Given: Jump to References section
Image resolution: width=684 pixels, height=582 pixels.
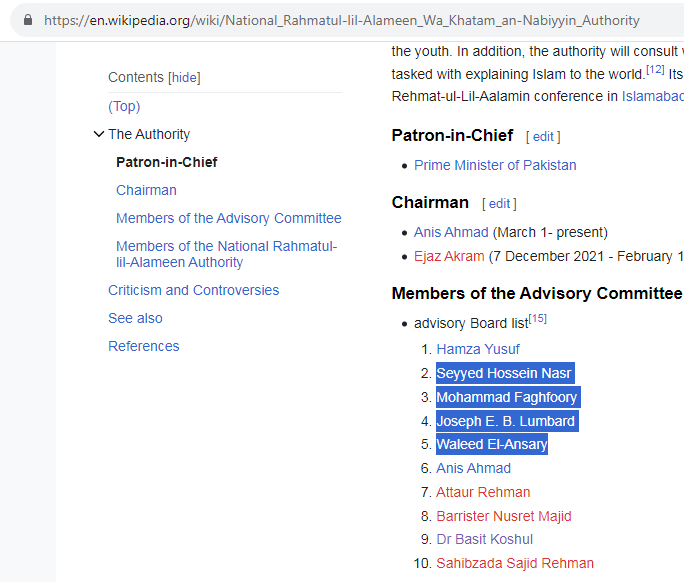Looking at the screenshot, I should click(x=144, y=346).
